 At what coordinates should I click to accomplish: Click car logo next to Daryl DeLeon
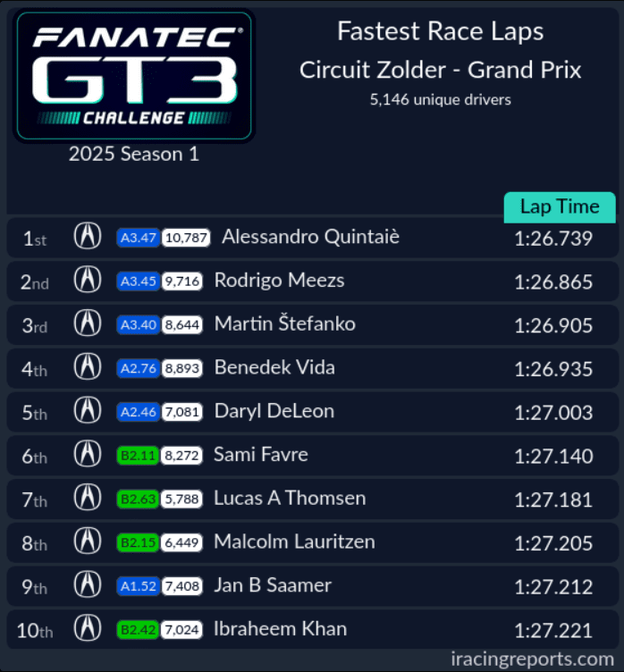[88, 410]
